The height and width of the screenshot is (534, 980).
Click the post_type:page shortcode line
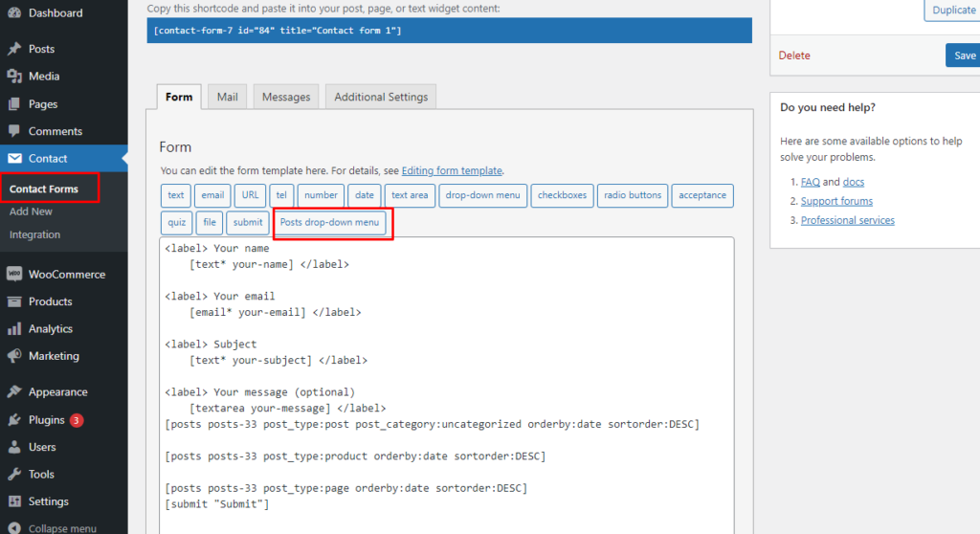346,488
